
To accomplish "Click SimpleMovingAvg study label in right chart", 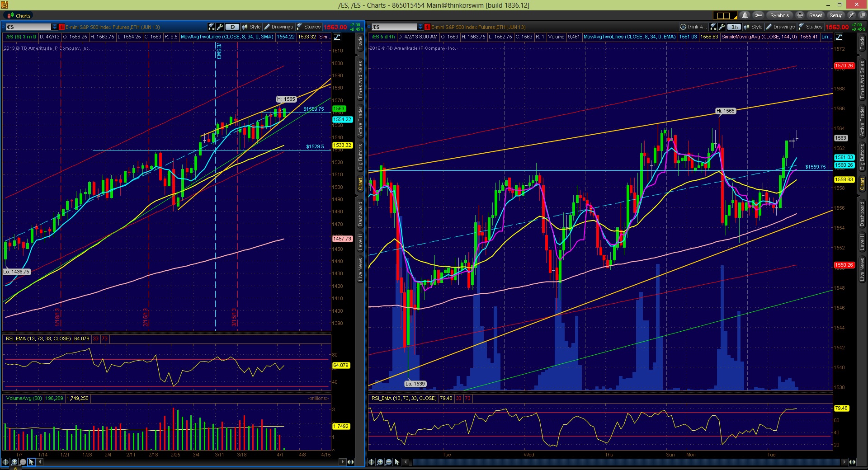I will coord(759,37).
